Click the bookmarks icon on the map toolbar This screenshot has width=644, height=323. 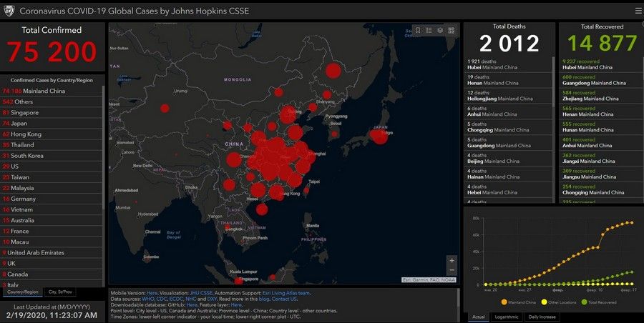417,30
